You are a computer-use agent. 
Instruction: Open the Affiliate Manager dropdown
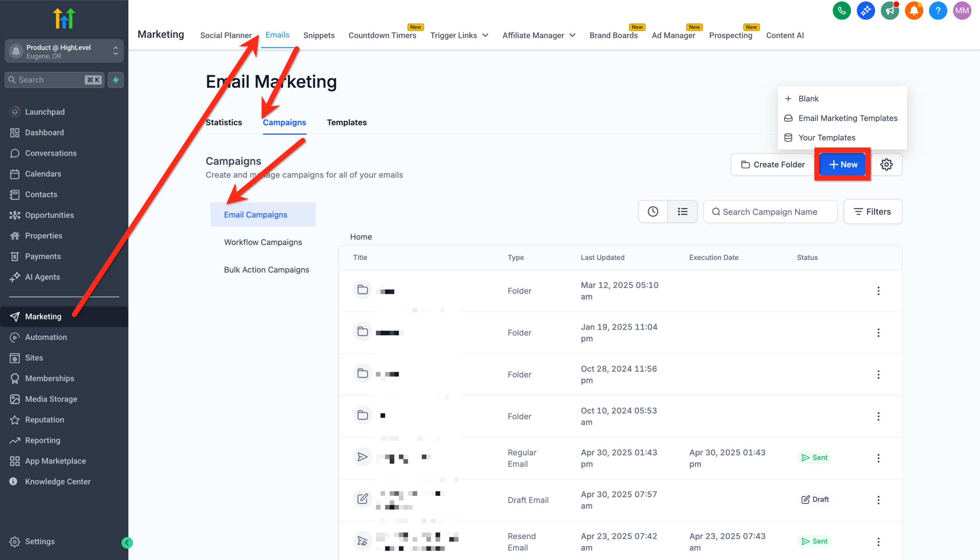539,35
